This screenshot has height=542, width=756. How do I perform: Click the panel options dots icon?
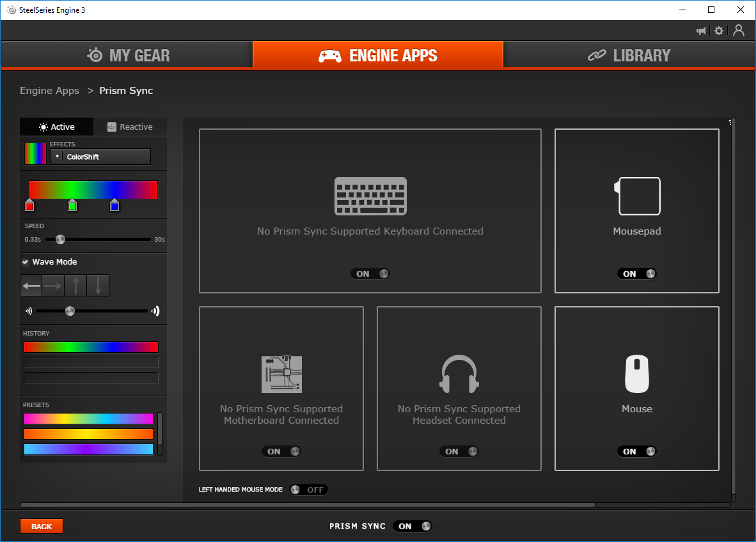[x=730, y=123]
